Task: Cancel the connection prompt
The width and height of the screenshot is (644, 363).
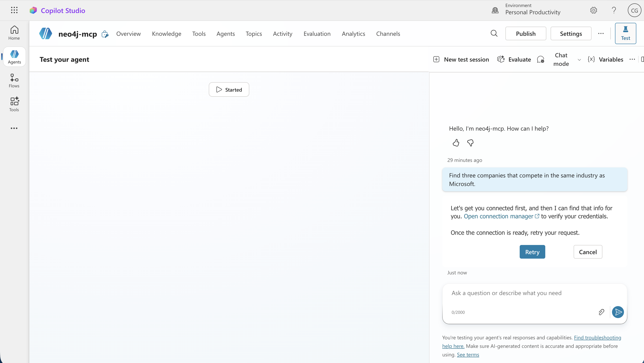Action: (588, 252)
